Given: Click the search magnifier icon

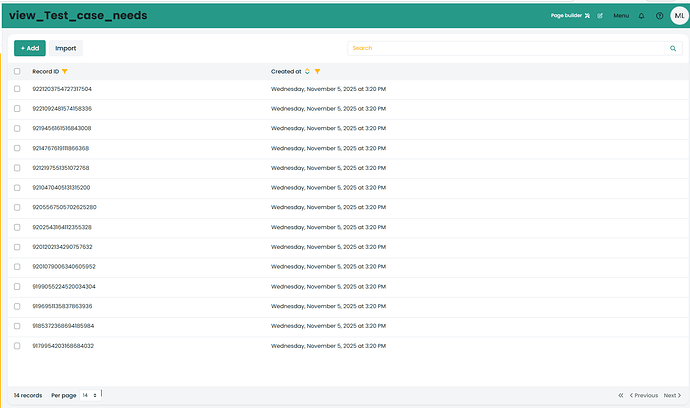Looking at the screenshot, I should point(673,48).
